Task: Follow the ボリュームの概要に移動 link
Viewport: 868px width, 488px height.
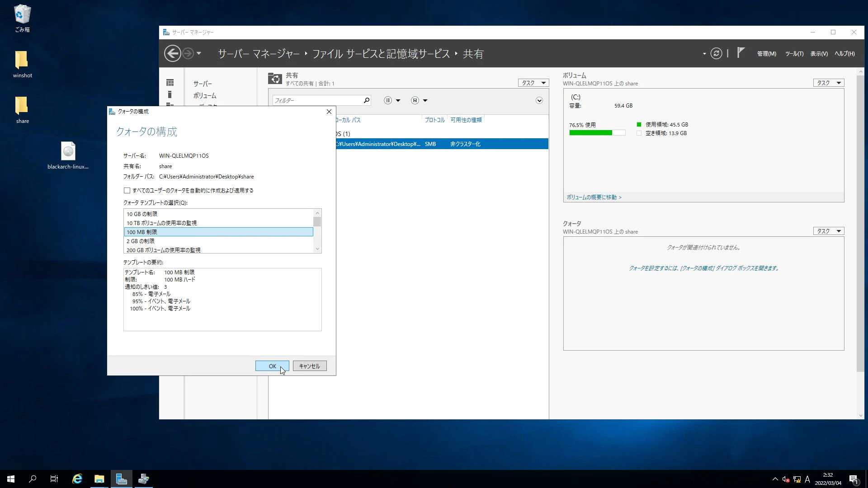Action: pos(594,197)
